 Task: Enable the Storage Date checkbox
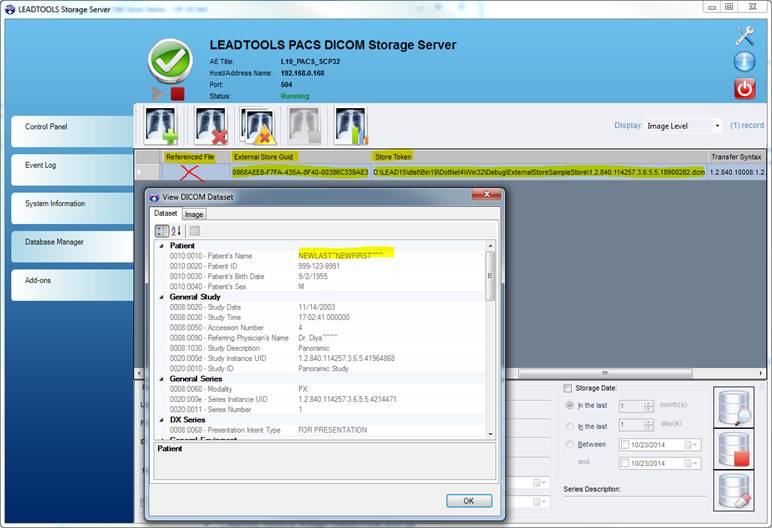click(x=568, y=388)
